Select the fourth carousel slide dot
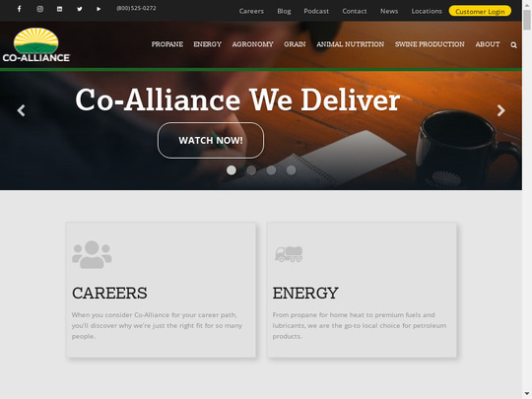The image size is (532, 399). pyautogui.click(x=291, y=170)
